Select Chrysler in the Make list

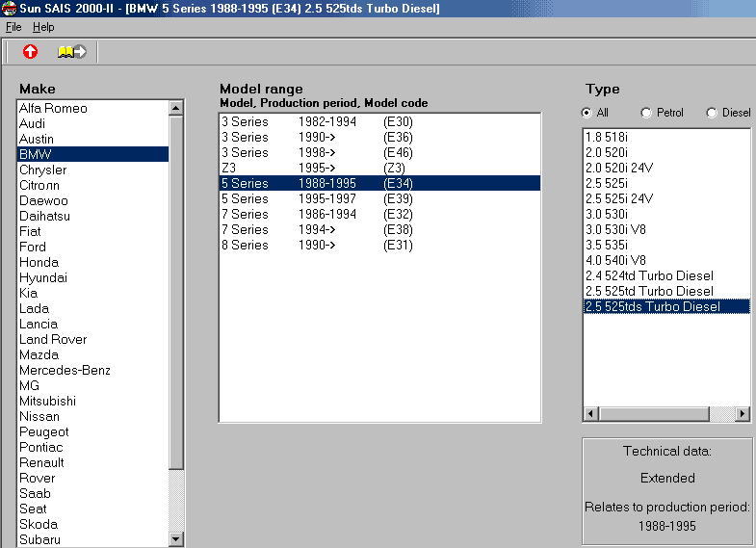pos(93,170)
